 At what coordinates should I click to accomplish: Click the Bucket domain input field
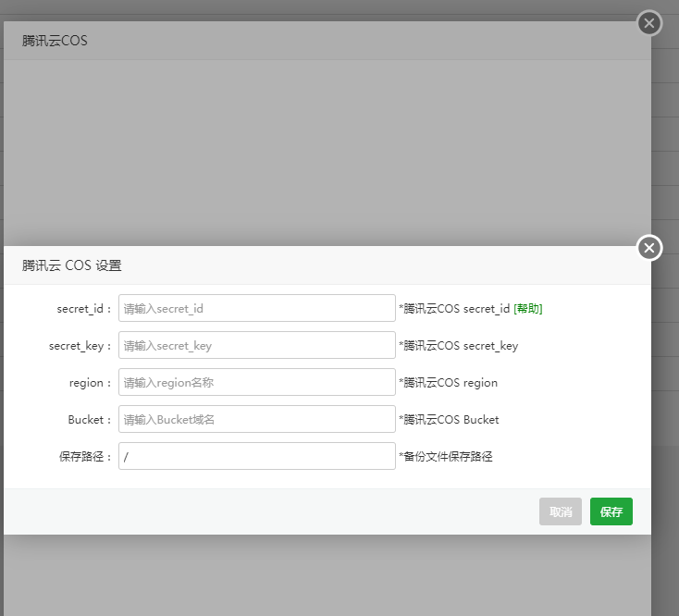pos(257,419)
